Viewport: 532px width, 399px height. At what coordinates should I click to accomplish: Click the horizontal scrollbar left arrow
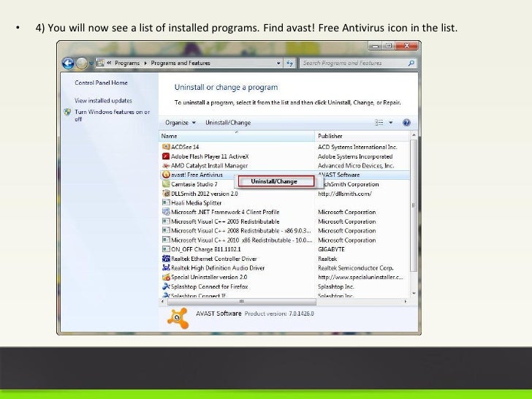click(162, 302)
